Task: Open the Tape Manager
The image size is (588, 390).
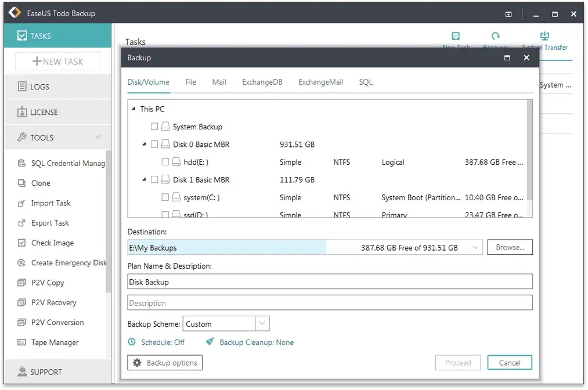Action: click(54, 342)
